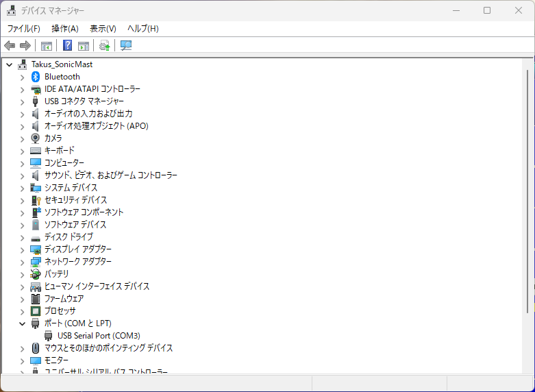Click the Forward arrow in the toolbar
535x392 pixels.
tap(25, 46)
